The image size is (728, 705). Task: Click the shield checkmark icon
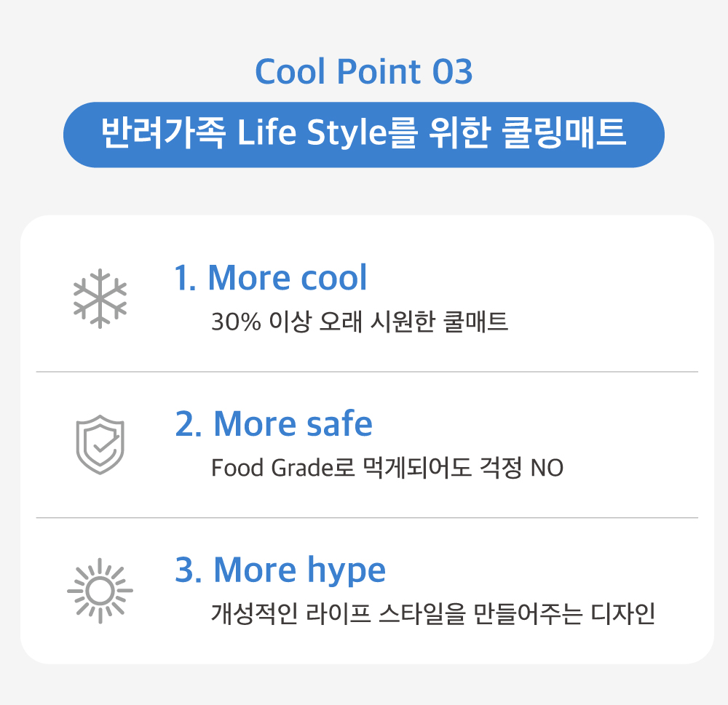click(100, 445)
